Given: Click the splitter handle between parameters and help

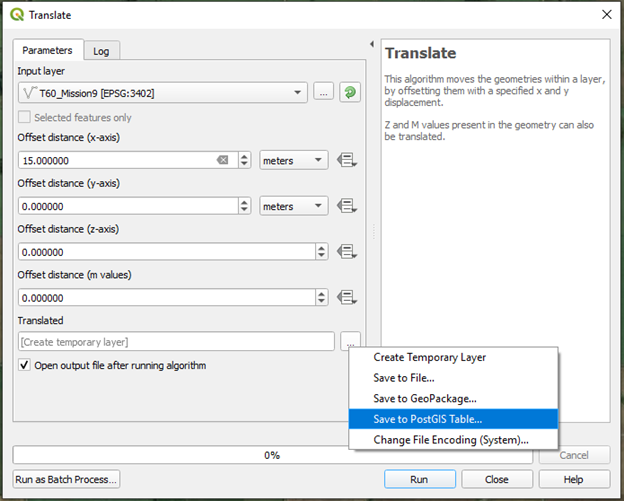Looking at the screenshot, I should click(x=374, y=231).
